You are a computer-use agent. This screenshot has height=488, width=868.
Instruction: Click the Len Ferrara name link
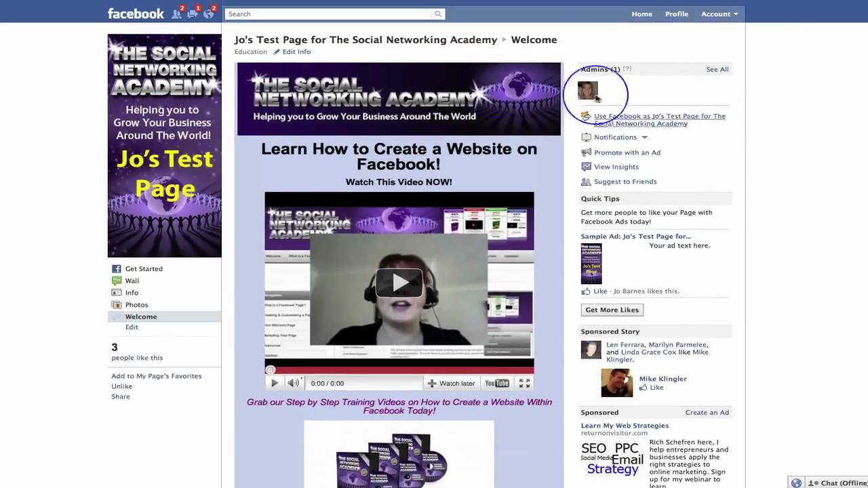pos(625,344)
